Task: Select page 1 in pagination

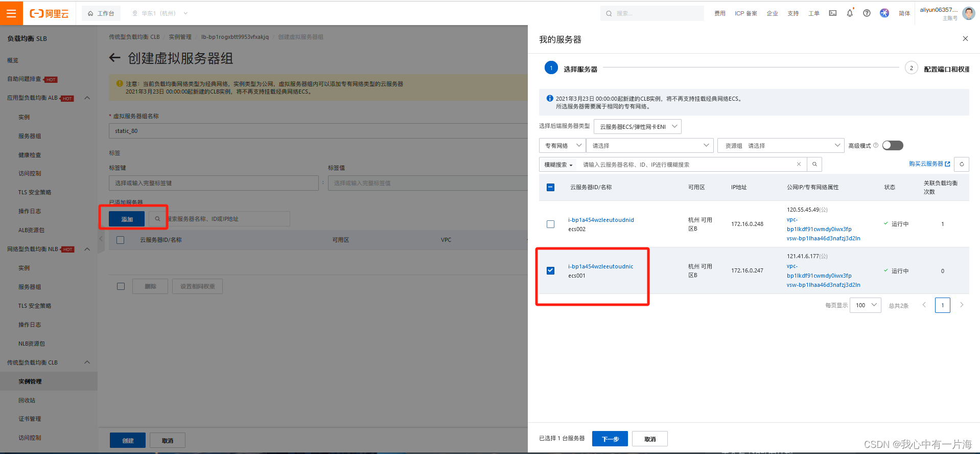Action: tap(943, 305)
